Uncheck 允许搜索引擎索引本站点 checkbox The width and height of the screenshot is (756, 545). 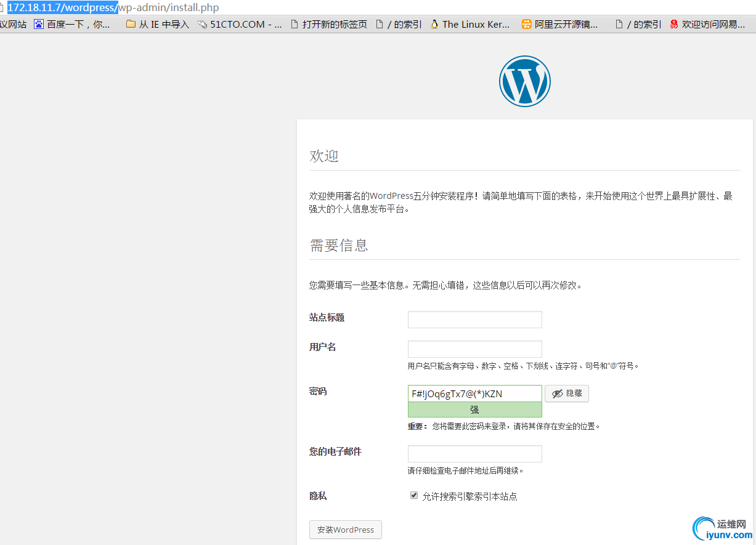414,495
